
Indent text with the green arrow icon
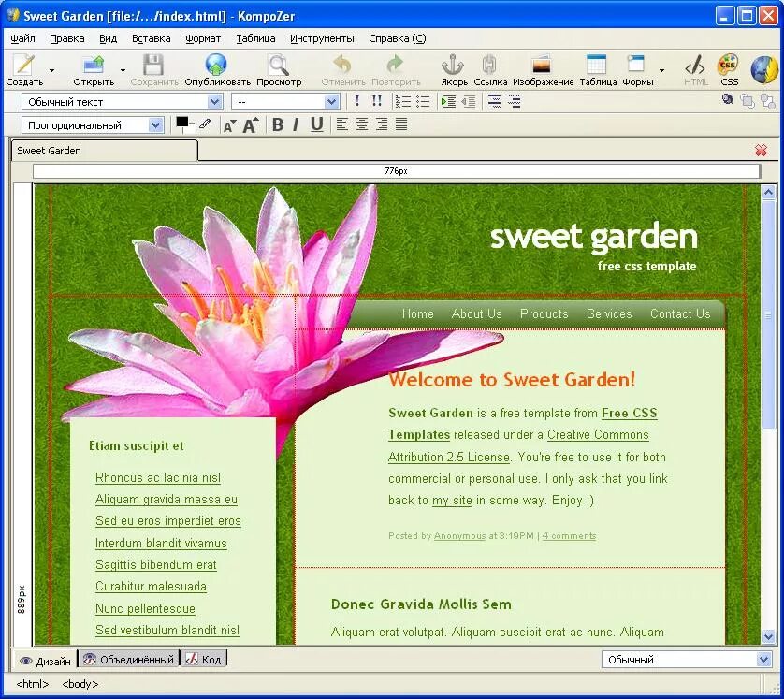pyautogui.click(x=448, y=101)
